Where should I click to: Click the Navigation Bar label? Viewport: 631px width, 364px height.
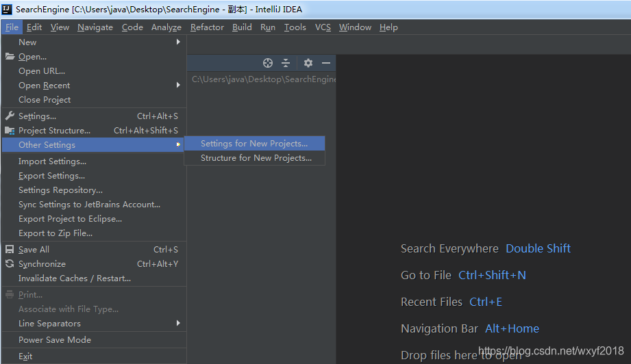pyautogui.click(x=439, y=328)
